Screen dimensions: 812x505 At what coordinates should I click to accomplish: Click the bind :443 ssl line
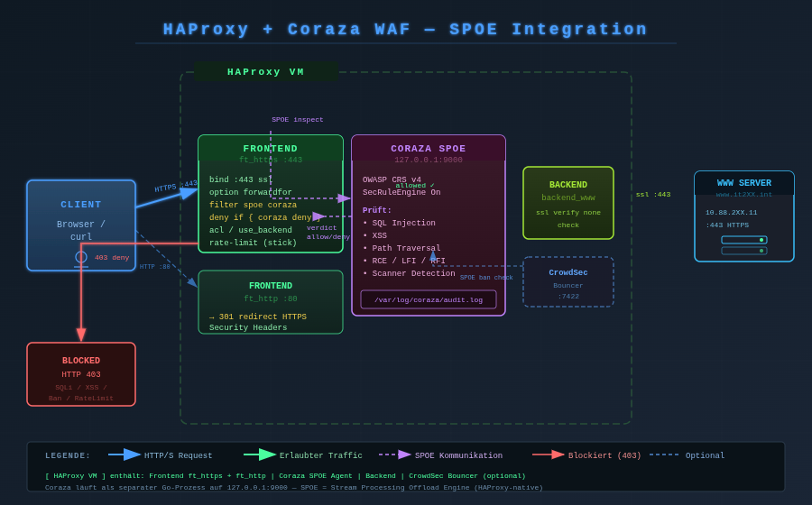point(241,179)
